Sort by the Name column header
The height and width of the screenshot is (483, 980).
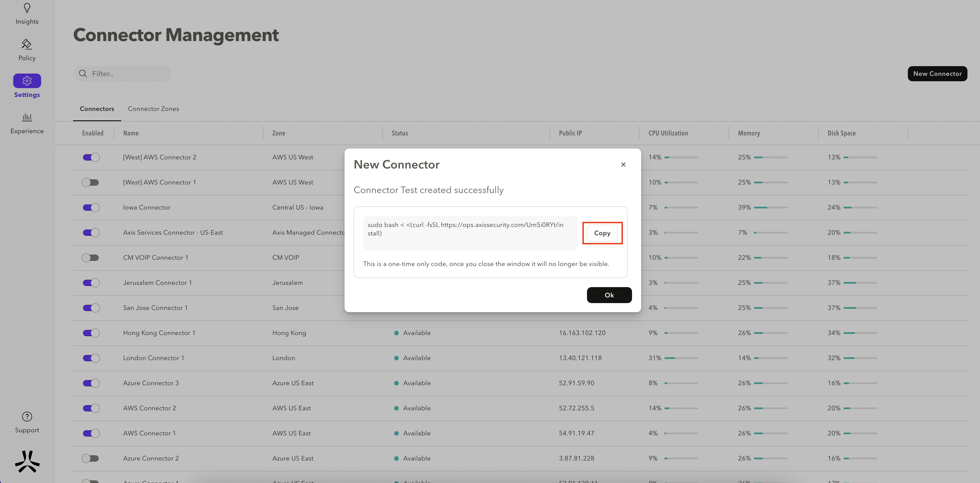tap(131, 133)
